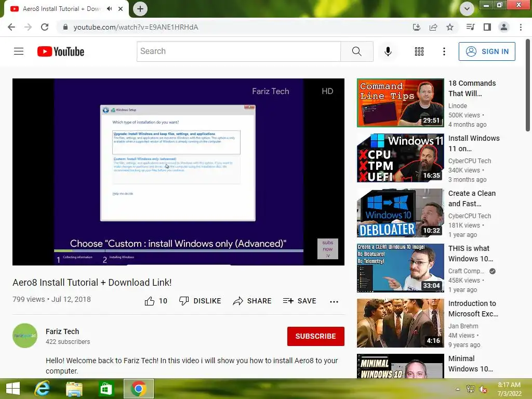532x399 pixels.
Task: Show hidden system tray icons
Action: (x=458, y=389)
